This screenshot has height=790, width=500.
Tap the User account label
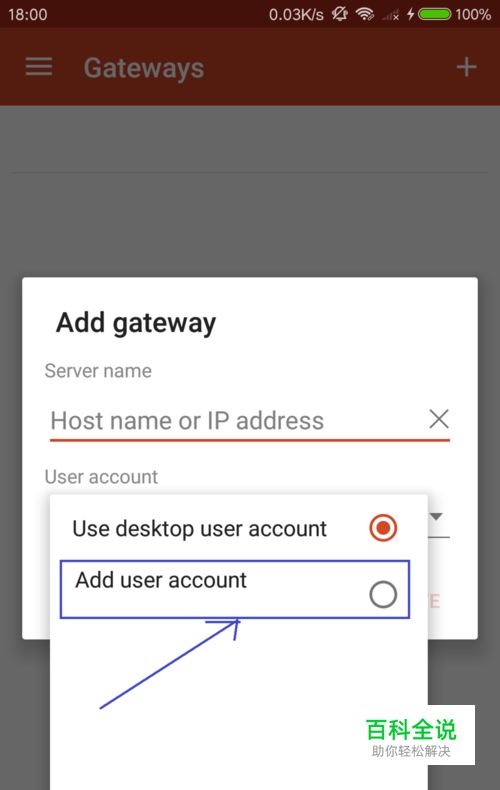(x=101, y=477)
